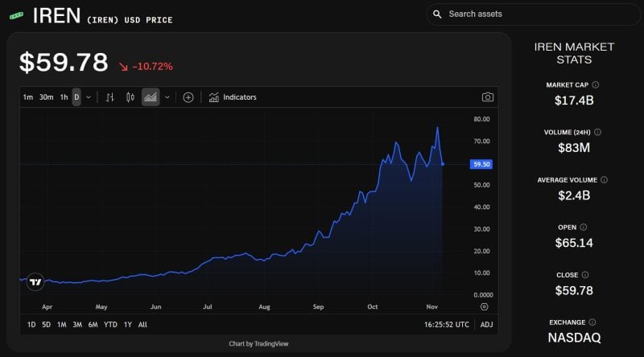Expand the chart style dropdown arrow
Viewport: 644px width, 357px height.
(167, 97)
